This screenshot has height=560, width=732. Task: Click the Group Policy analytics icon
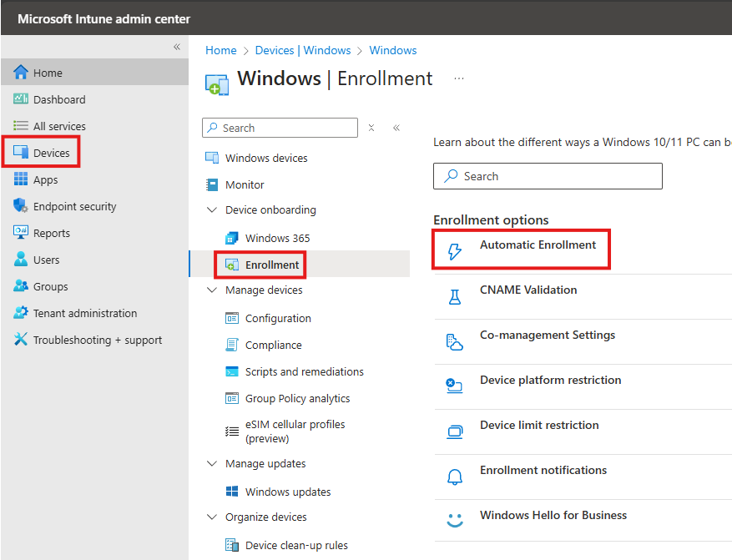click(x=231, y=398)
